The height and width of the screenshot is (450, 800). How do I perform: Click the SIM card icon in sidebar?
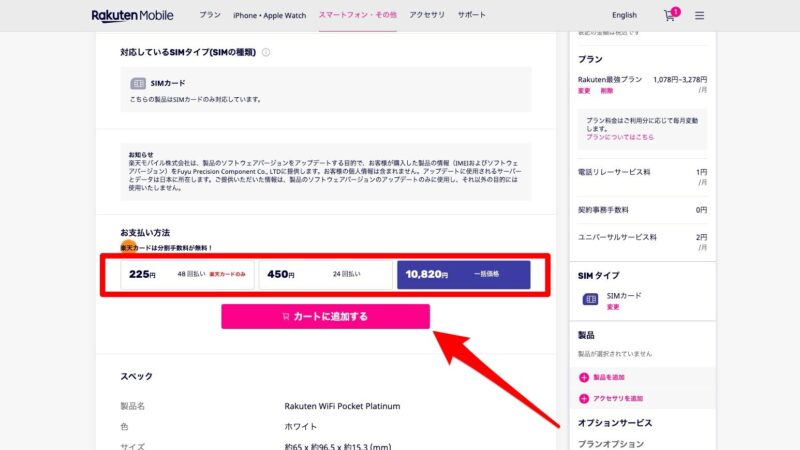coord(589,300)
